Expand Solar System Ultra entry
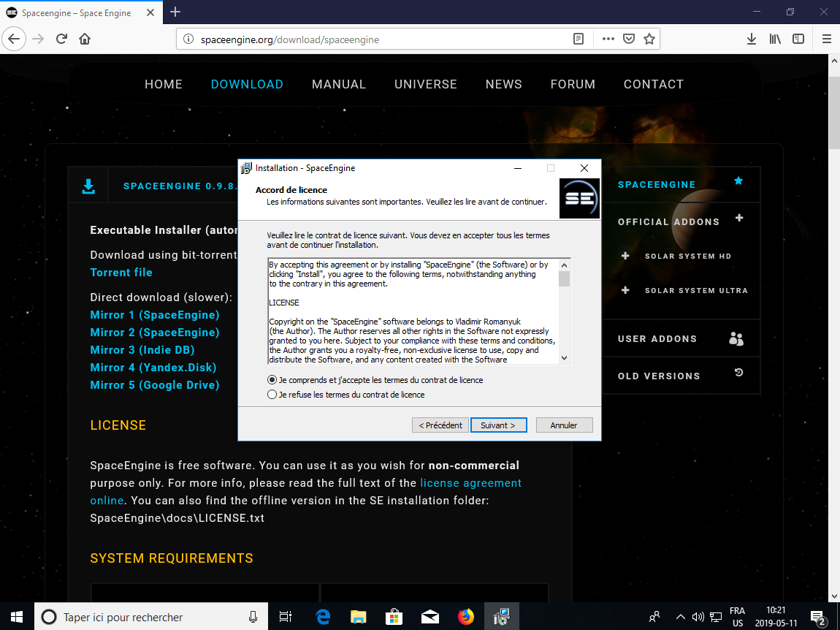This screenshot has width=840, height=630. click(x=625, y=290)
